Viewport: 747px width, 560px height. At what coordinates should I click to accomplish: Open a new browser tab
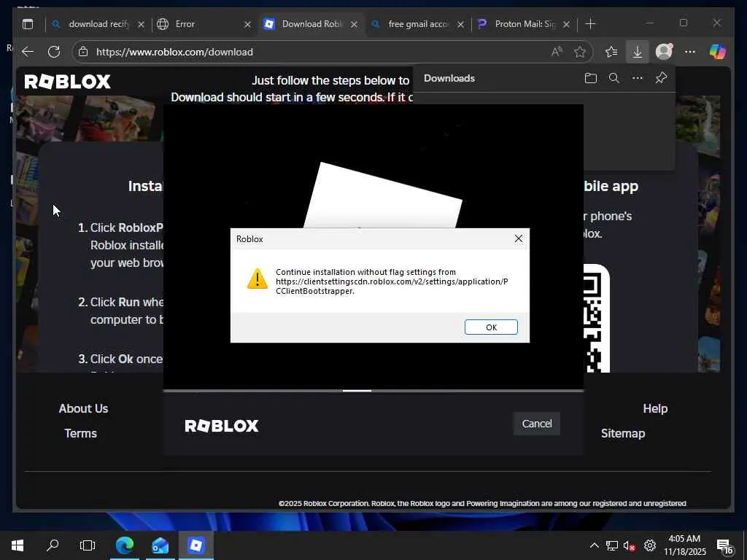pos(590,24)
